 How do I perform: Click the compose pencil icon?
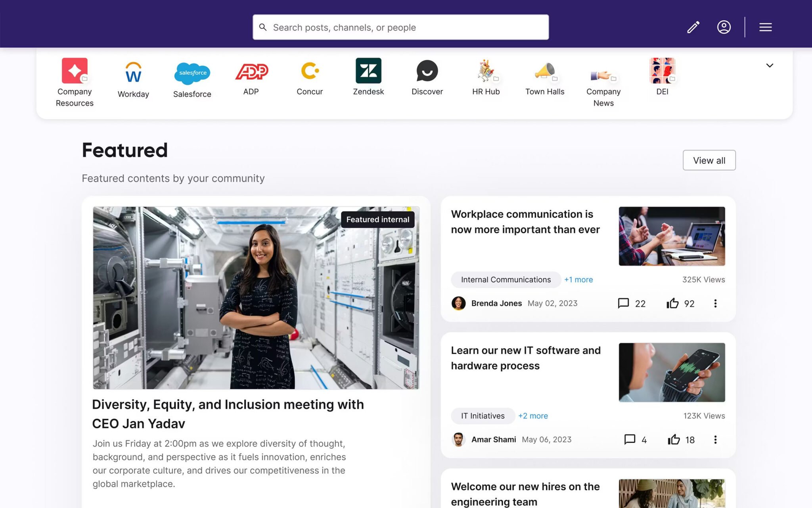click(x=693, y=27)
